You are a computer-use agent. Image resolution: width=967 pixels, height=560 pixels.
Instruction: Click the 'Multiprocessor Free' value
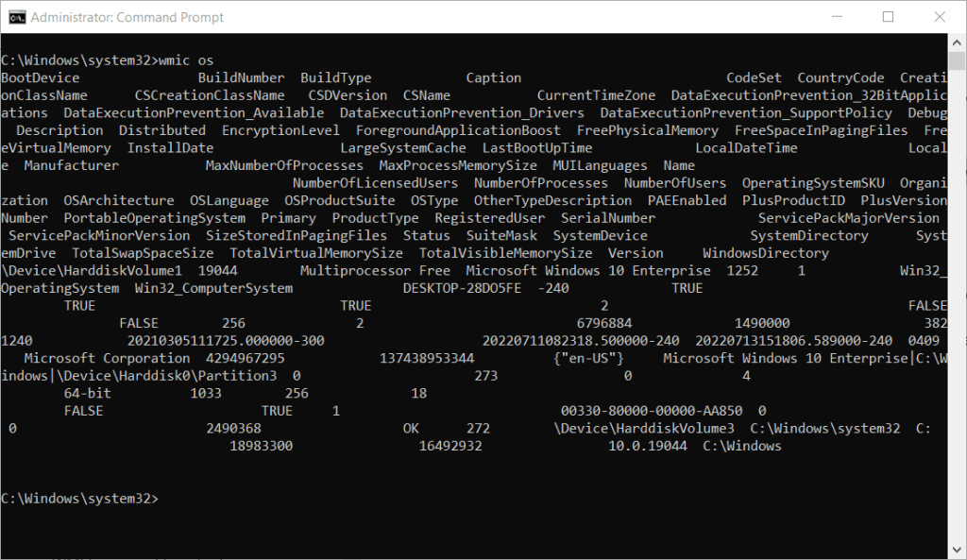point(375,271)
